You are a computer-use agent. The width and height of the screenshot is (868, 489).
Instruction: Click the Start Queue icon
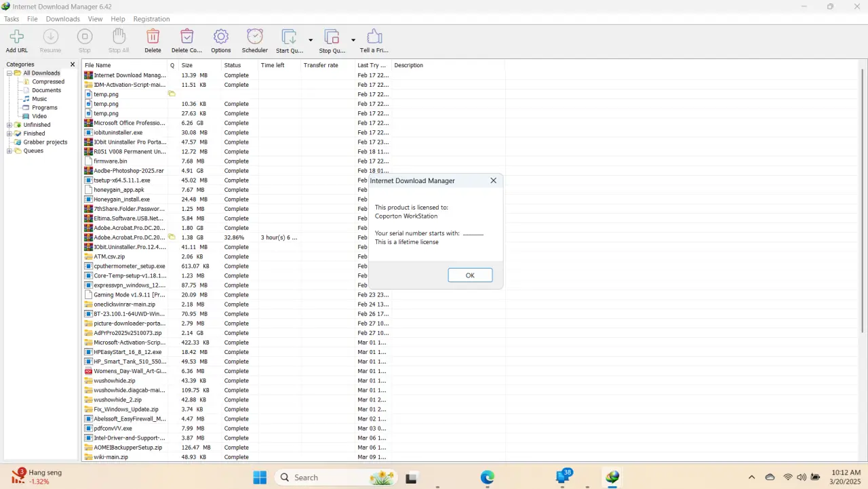289,37
